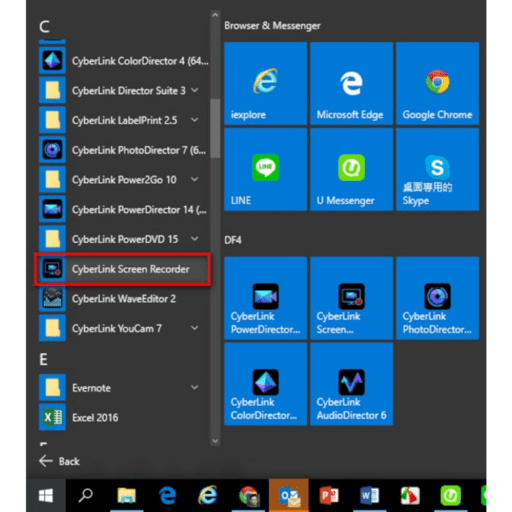Screen dimensions: 512x512
Task: Open CyberLink PowerDirector tile in DF4
Action: [x=265, y=298]
